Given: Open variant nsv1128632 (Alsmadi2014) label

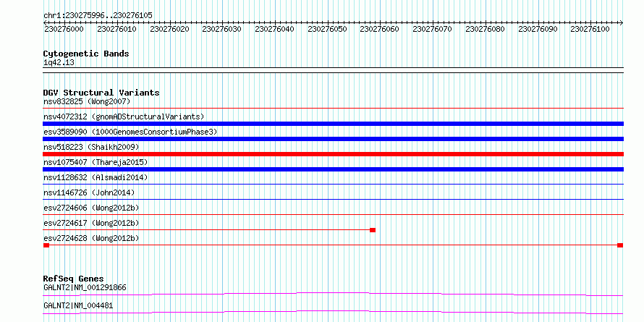Looking at the screenshot, I should click(96, 177).
